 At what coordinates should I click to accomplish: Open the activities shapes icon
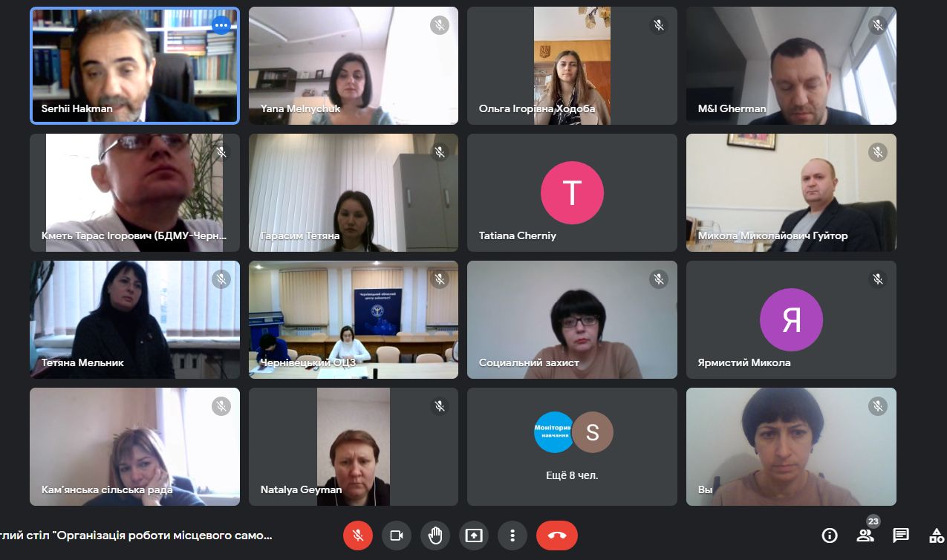[x=937, y=535]
